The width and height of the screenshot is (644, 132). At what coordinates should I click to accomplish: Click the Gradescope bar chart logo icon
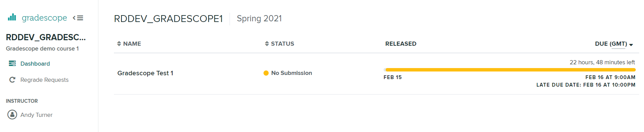[12, 17]
